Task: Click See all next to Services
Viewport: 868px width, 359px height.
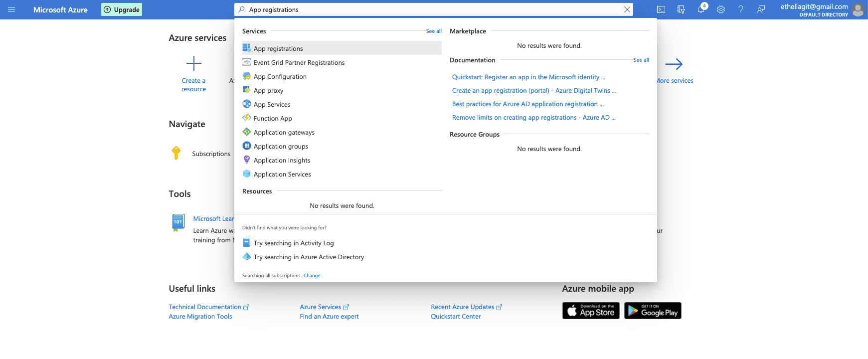Action: click(x=434, y=31)
